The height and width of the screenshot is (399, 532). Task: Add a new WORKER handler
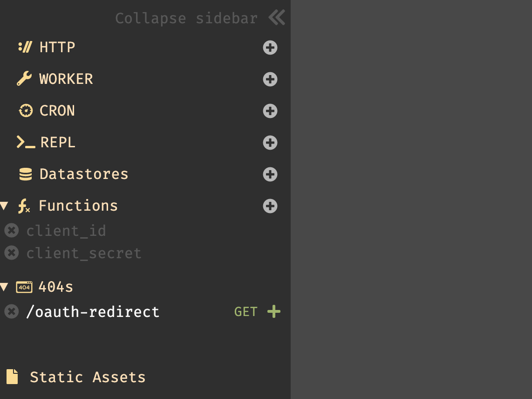pos(270,79)
